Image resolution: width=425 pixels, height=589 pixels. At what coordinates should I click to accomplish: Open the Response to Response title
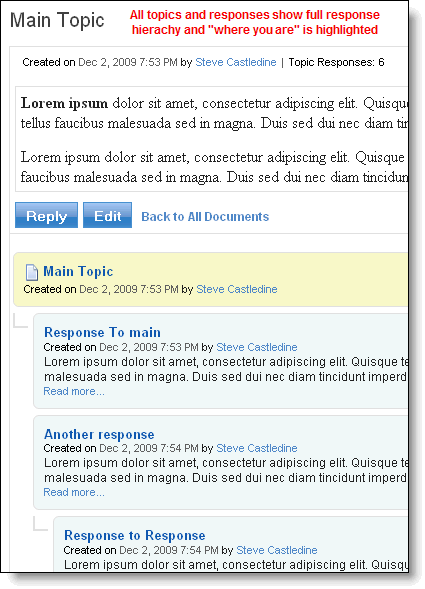pyautogui.click(x=135, y=535)
